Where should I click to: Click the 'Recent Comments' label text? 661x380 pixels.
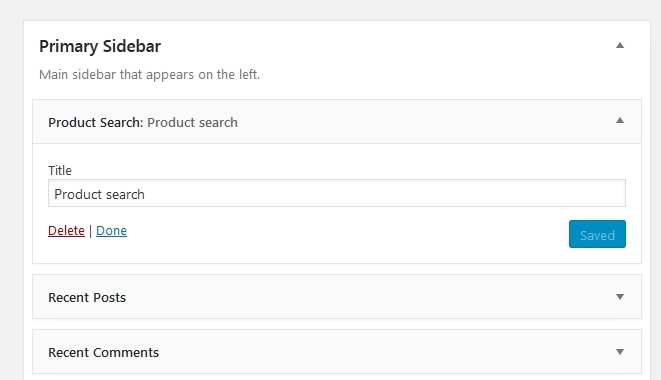click(x=104, y=352)
